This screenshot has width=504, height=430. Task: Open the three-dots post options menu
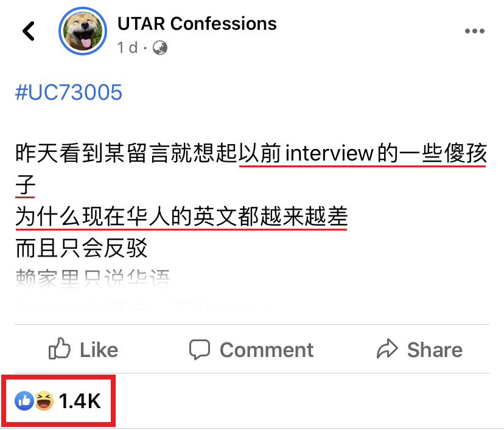tap(475, 31)
